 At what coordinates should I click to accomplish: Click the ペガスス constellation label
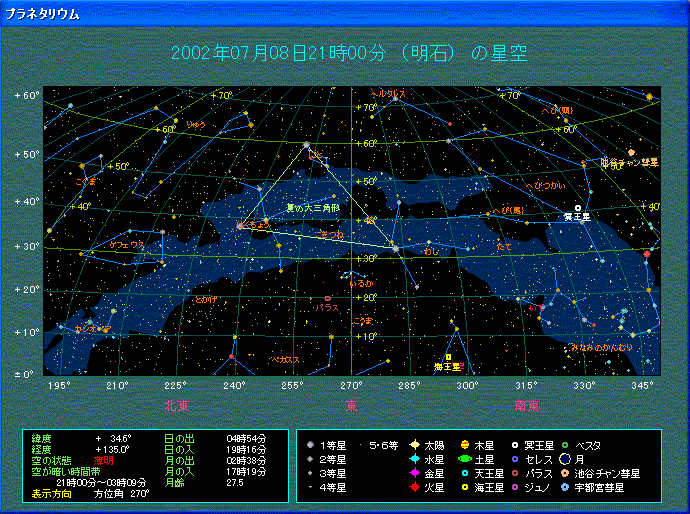pos(284,359)
